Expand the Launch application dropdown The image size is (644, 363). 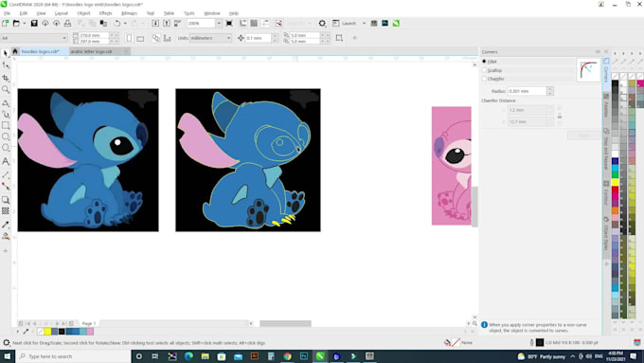(x=364, y=24)
